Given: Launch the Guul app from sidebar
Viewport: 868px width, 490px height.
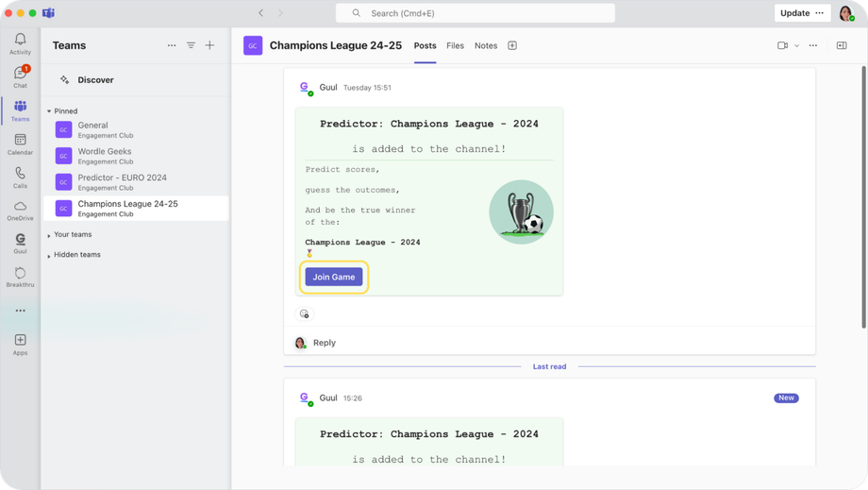Looking at the screenshot, I should pos(21,243).
